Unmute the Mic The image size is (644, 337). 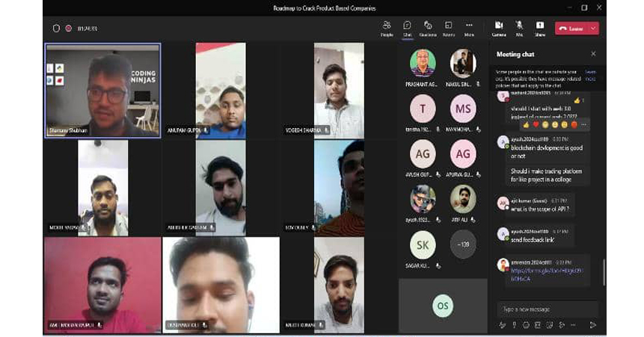519,28
